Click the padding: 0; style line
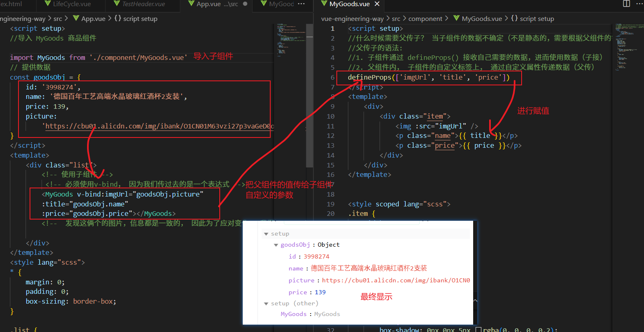 (47, 292)
